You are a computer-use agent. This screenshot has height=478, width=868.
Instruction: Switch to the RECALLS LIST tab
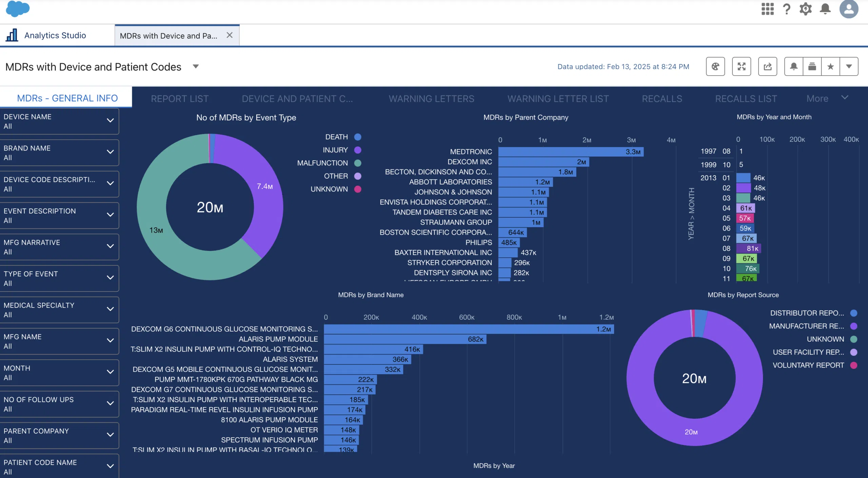(x=746, y=99)
